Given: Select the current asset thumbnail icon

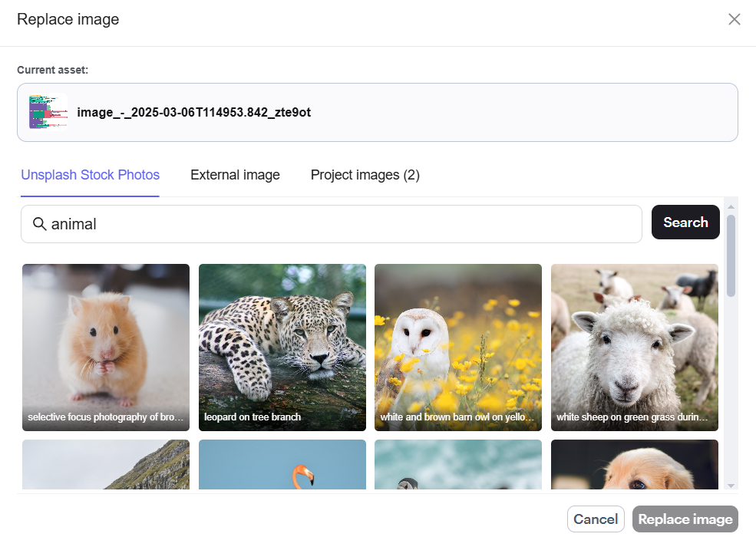Looking at the screenshot, I should tap(48, 112).
